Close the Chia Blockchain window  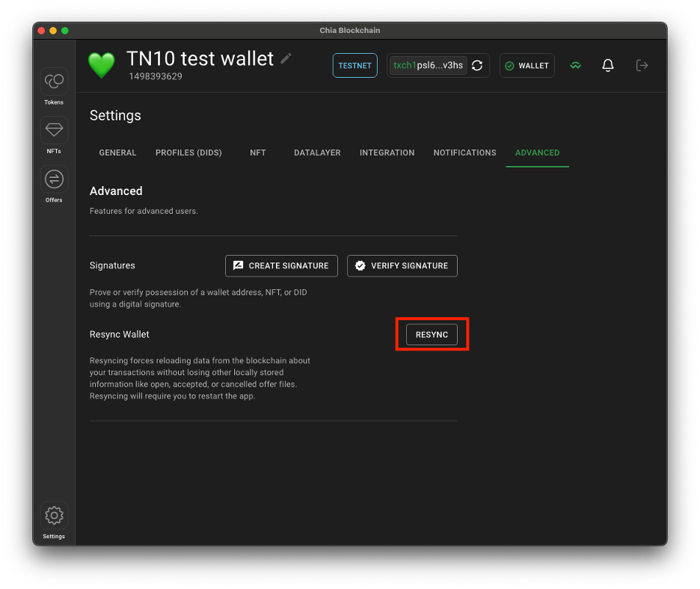pyautogui.click(x=42, y=31)
